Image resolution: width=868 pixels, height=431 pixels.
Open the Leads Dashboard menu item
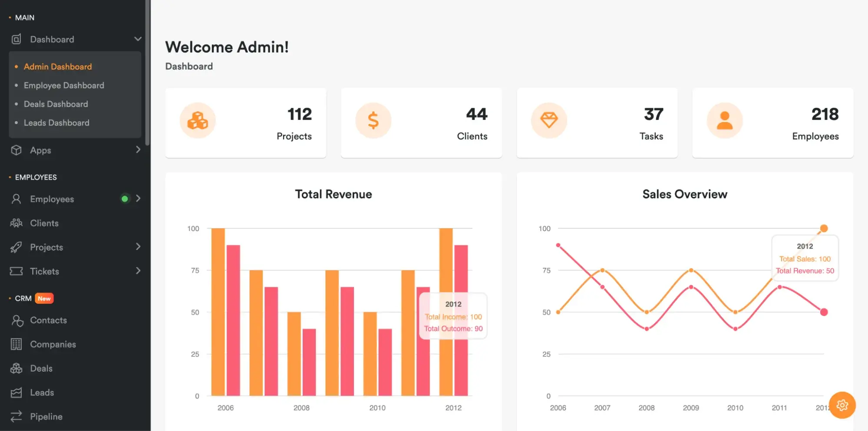pos(56,123)
